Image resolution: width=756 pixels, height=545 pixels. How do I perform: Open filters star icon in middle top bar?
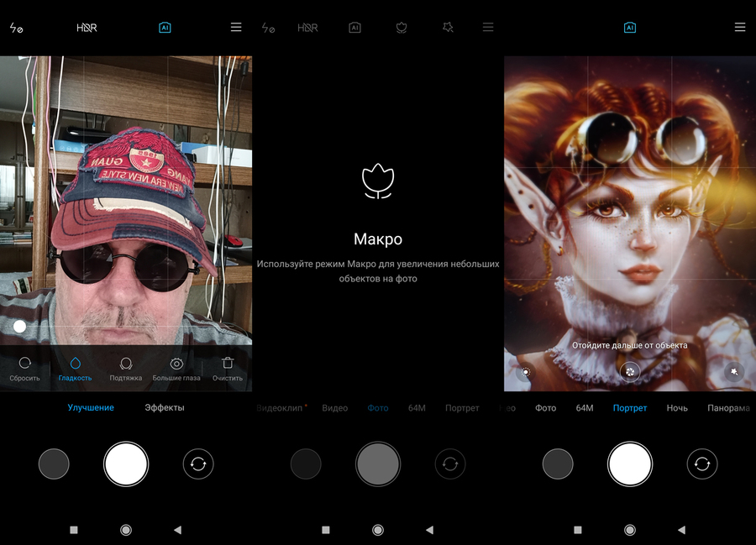[449, 28]
